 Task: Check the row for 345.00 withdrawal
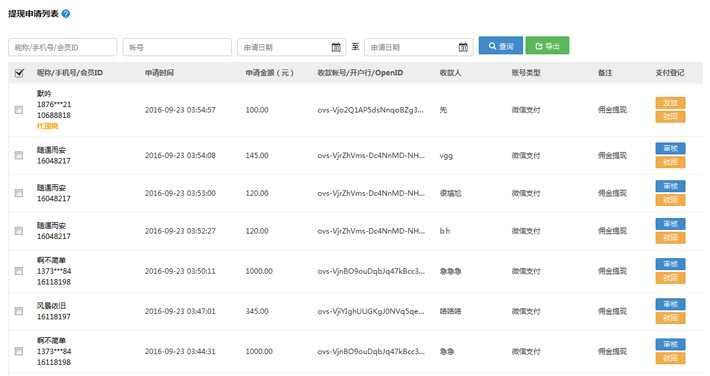(x=19, y=311)
